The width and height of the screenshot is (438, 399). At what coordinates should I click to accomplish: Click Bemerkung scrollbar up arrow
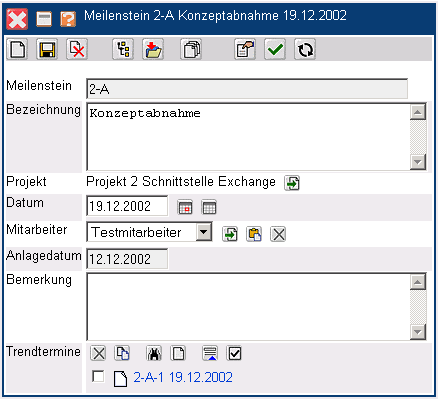pyautogui.click(x=418, y=282)
